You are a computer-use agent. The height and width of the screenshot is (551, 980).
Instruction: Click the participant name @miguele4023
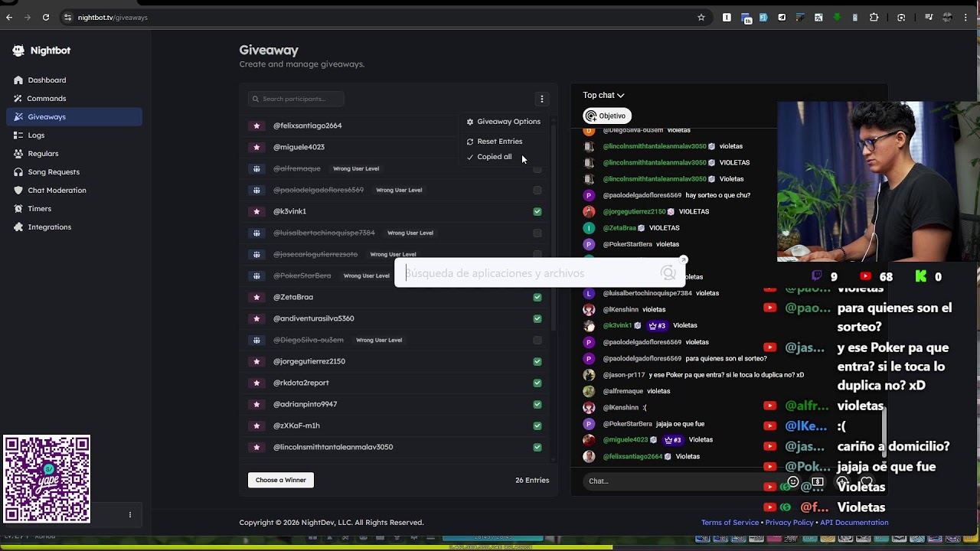[x=299, y=147]
